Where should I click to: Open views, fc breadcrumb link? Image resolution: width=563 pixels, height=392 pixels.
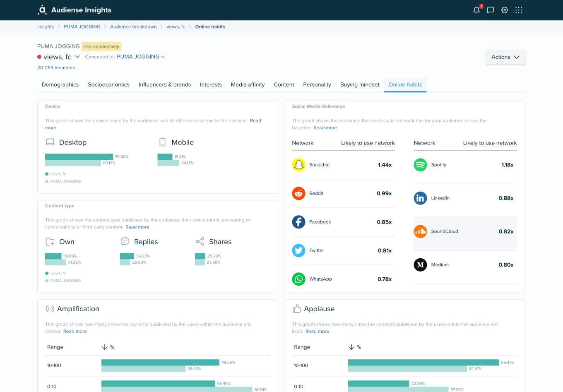pyautogui.click(x=176, y=26)
